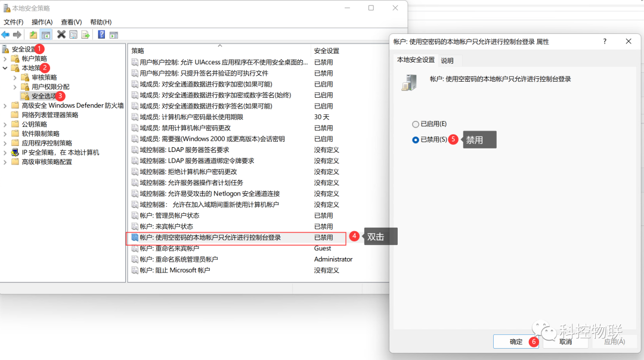644x360 pixels.
Task: Click the New Window toolbar icon
Action: pos(114,34)
